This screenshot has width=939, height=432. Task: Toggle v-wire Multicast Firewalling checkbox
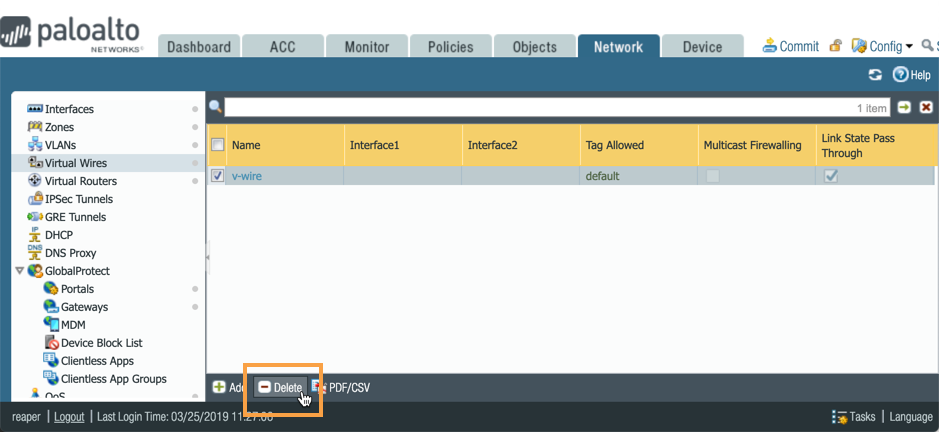[713, 176]
